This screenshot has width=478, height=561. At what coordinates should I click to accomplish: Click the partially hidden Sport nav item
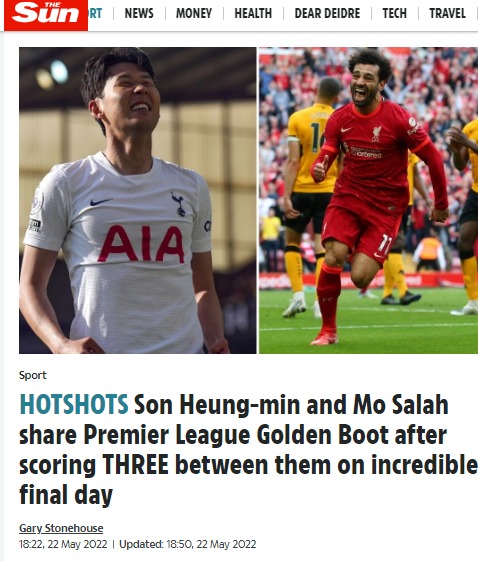tap(95, 14)
